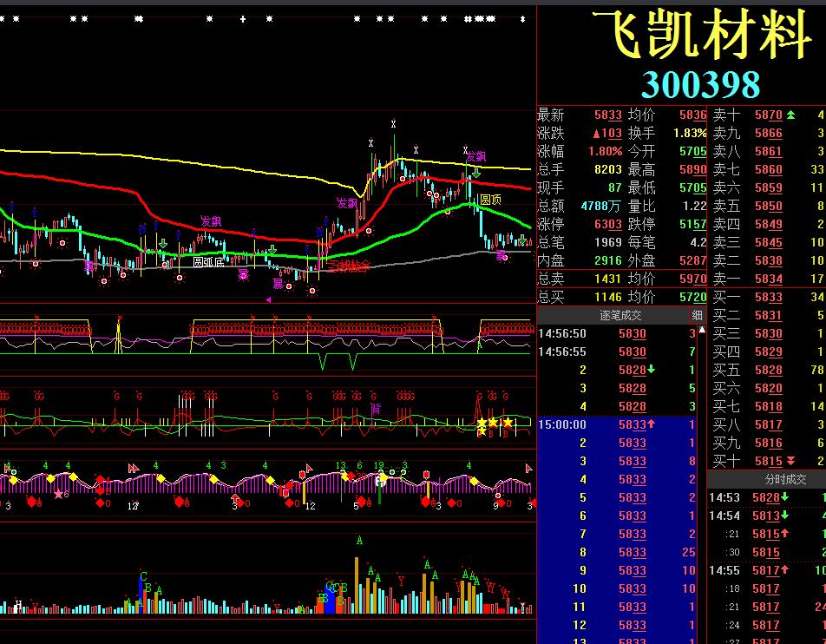Screen dimensions: 826x644
Task: Click the 换手 turnover value 1.83%
Action: coord(690,134)
